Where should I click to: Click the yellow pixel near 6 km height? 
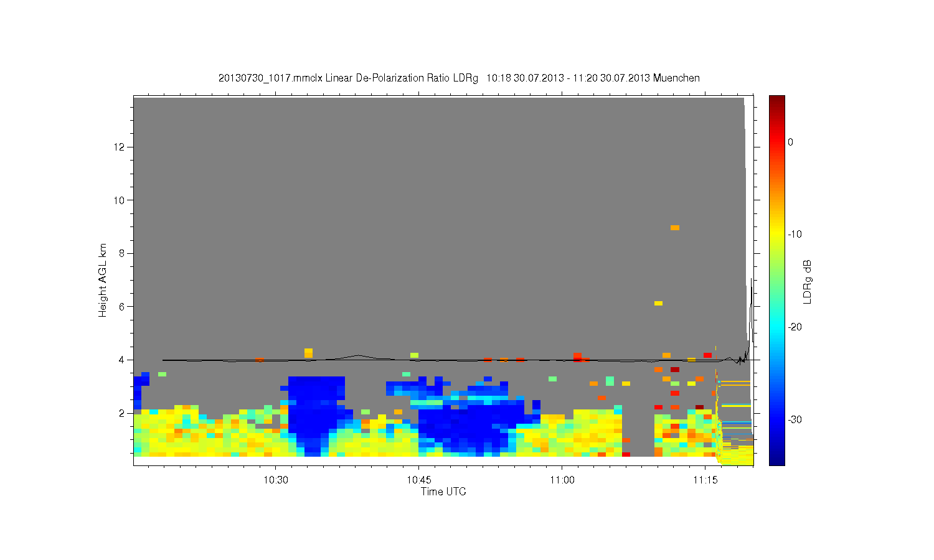(658, 304)
